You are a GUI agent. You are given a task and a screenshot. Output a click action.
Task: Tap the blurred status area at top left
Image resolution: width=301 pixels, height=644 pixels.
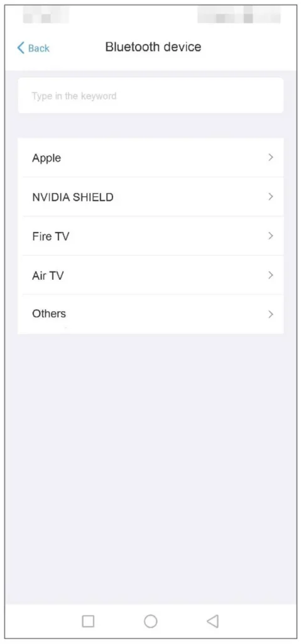click(46, 15)
